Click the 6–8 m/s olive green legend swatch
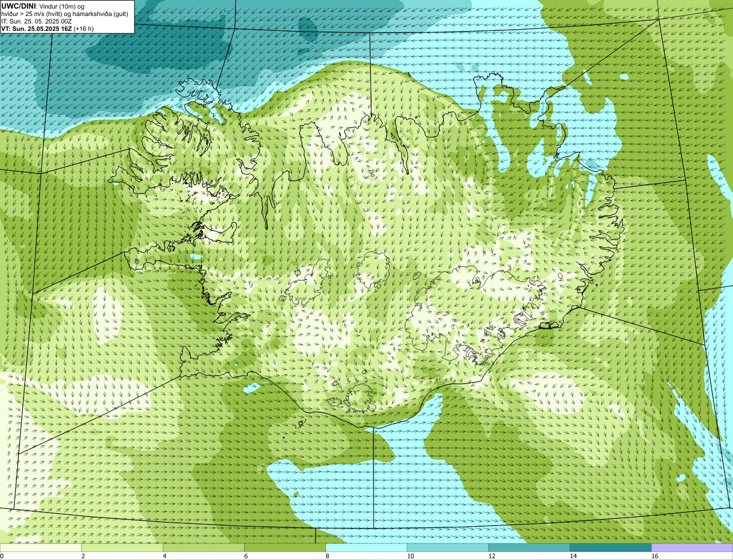733x560 pixels. (x=285, y=548)
